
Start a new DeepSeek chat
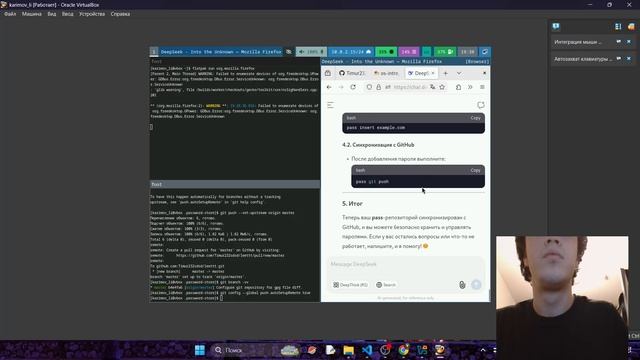(481, 105)
